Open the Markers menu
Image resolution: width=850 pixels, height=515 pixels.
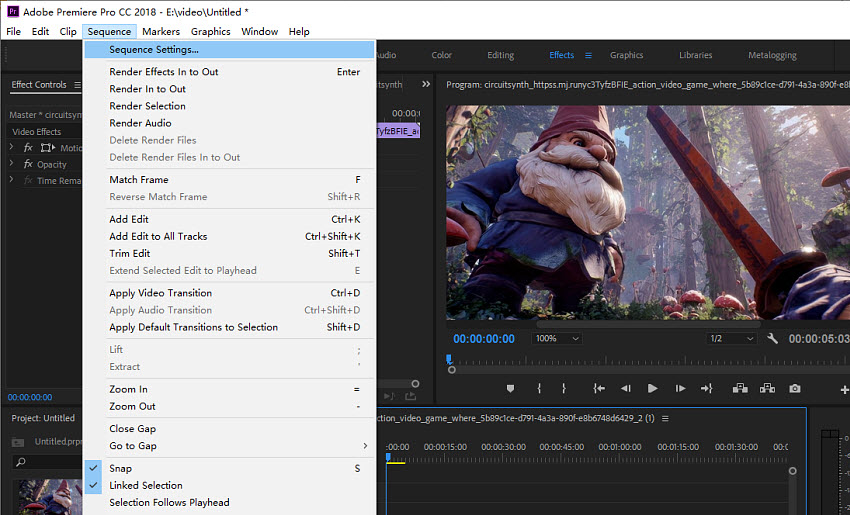[161, 31]
